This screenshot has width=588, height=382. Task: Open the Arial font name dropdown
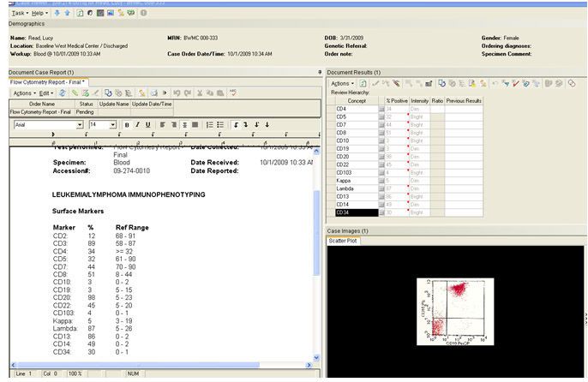[80, 125]
